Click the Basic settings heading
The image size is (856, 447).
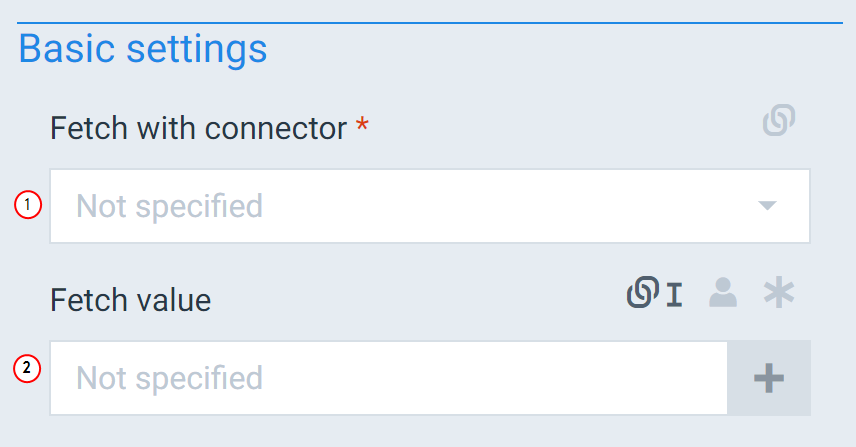coord(143,49)
